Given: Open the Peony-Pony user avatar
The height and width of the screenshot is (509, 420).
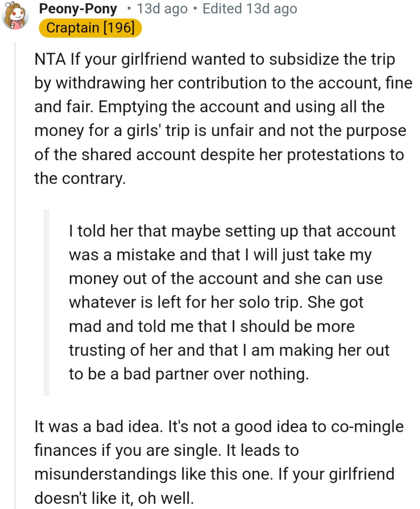Looking at the screenshot, I should (x=15, y=18).
